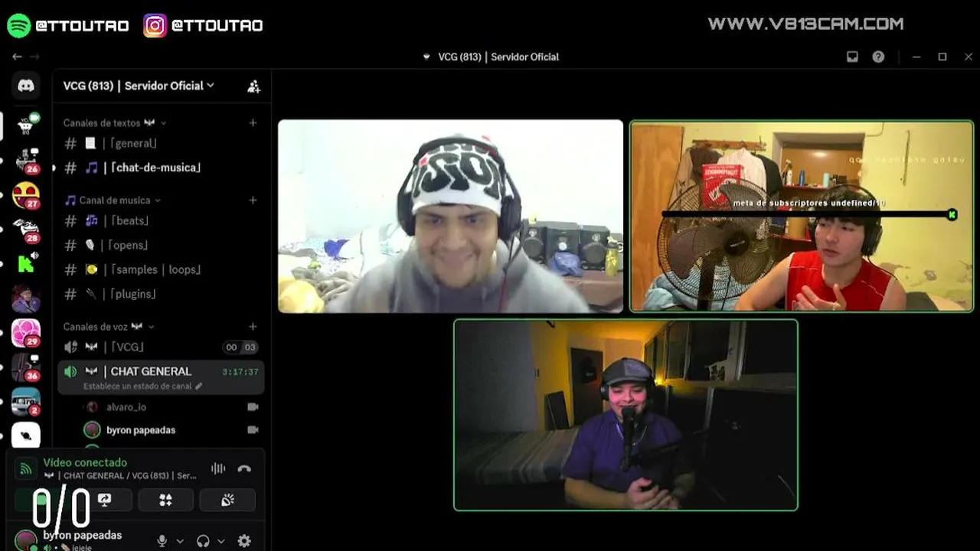Open the Help question mark icon
Screen dimensions: 980x551
(878, 57)
